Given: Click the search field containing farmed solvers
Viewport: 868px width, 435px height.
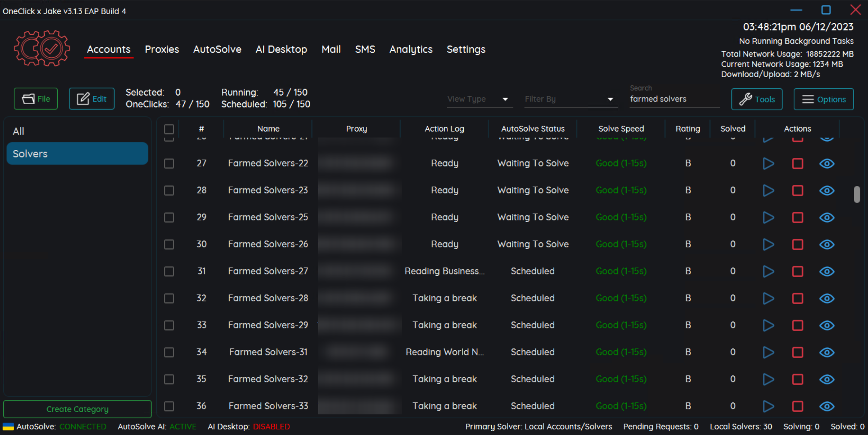Looking at the screenshot, I should tap(674, 99).
